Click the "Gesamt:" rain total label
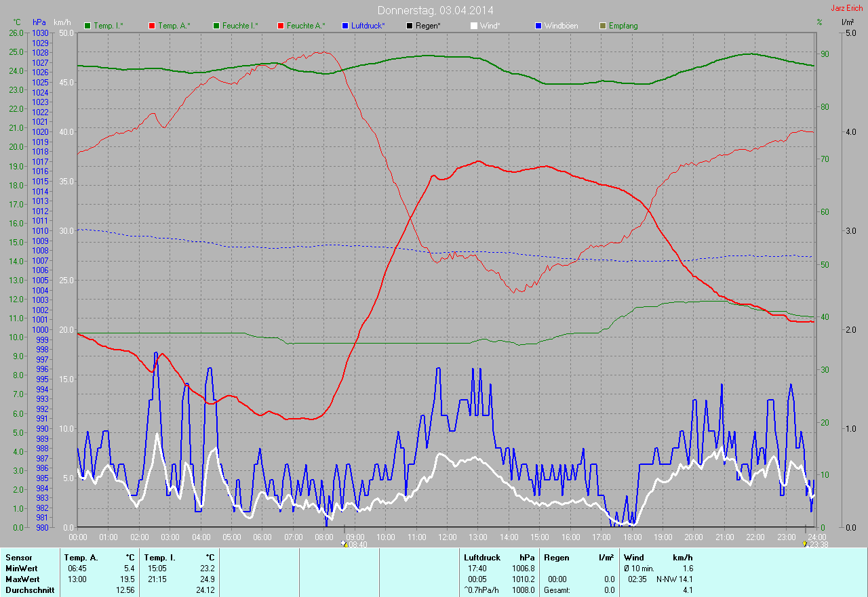 pos(557,590)
